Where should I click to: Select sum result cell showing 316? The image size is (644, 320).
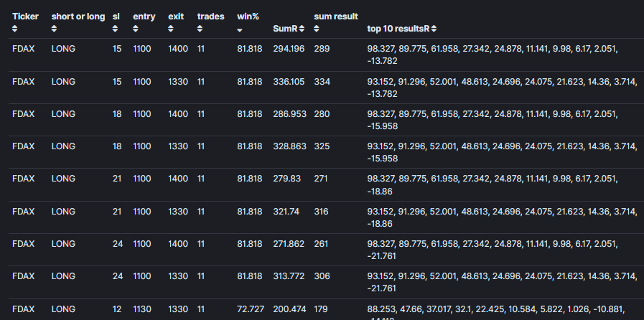tap(321, 211)
